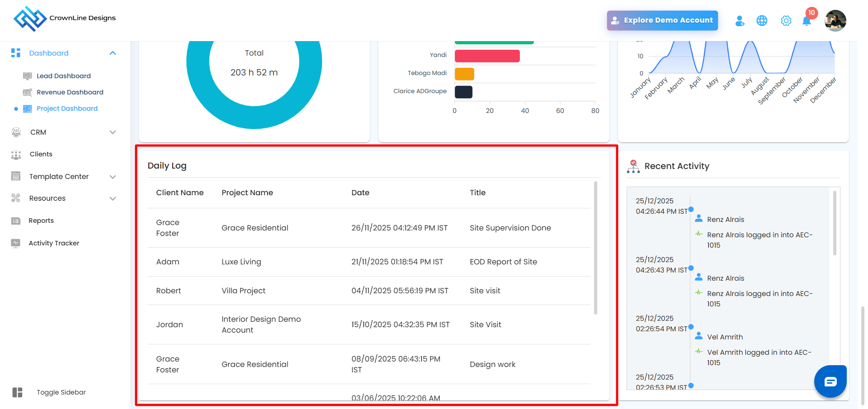Click the Vel Amrith activity name
The width and height of the screenshot is (868, 409).
click(725, 337)
